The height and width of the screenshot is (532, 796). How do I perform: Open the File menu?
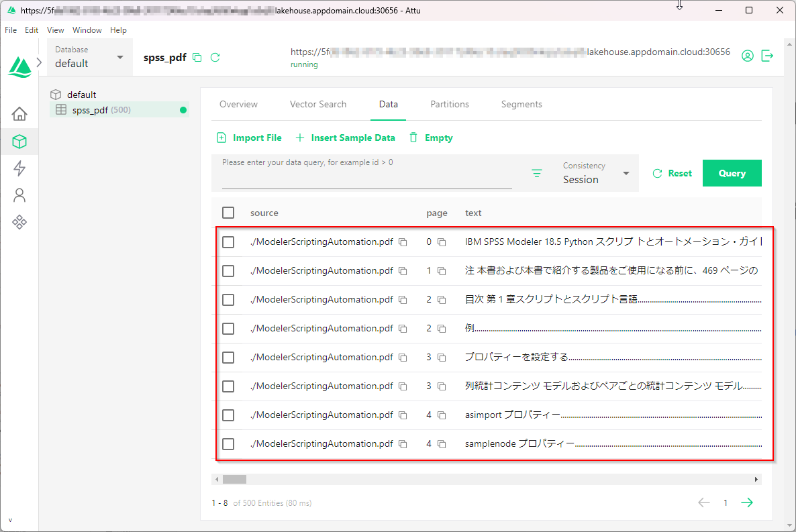coord(11,30)
